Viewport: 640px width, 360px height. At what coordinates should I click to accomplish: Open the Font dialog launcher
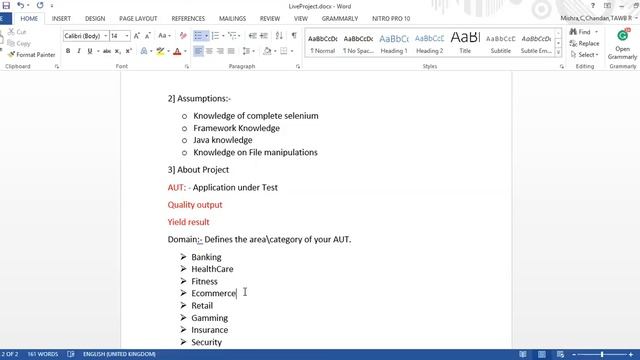(x=187, y=67)
